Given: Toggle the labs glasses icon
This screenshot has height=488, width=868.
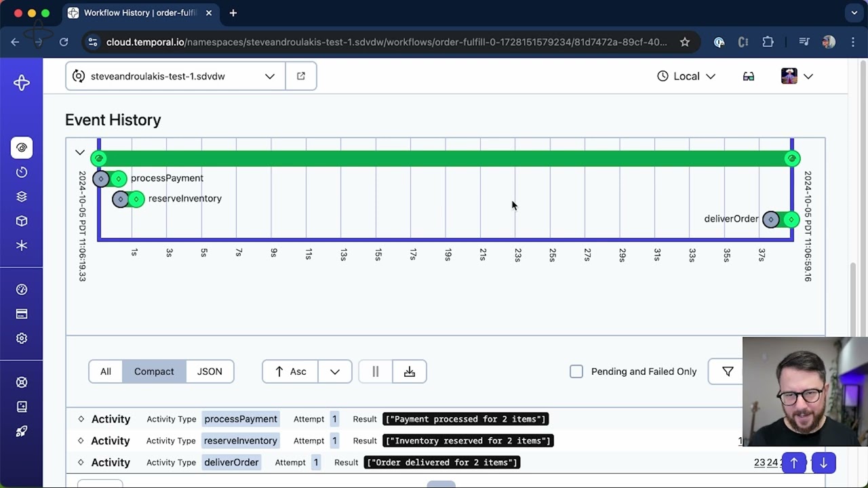Looking at the screenshot, I should pos(749,76).
